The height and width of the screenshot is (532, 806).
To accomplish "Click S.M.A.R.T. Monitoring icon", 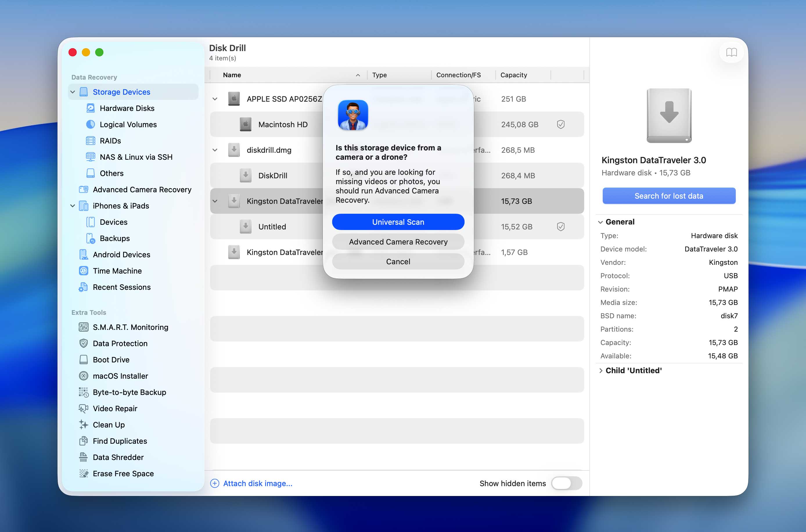I will pyautogui.click(x=83, y=327).
